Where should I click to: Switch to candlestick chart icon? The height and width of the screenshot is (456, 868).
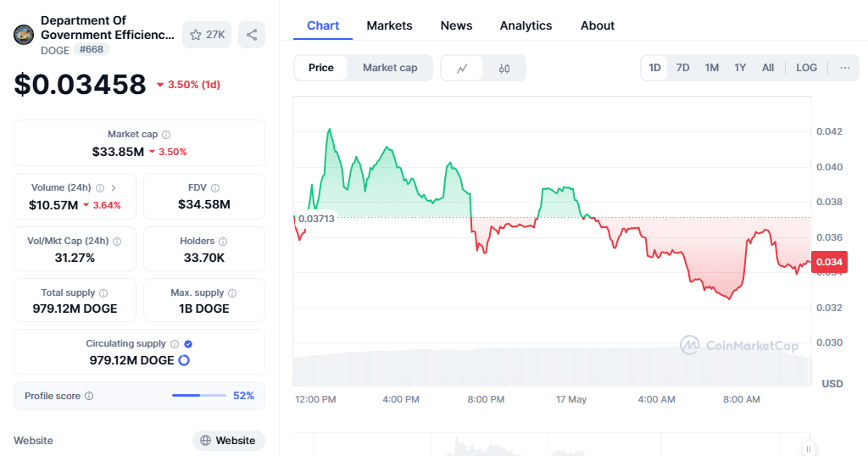[504, 68]
